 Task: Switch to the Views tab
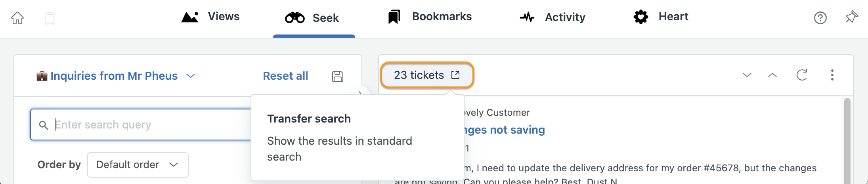point(210,17)
